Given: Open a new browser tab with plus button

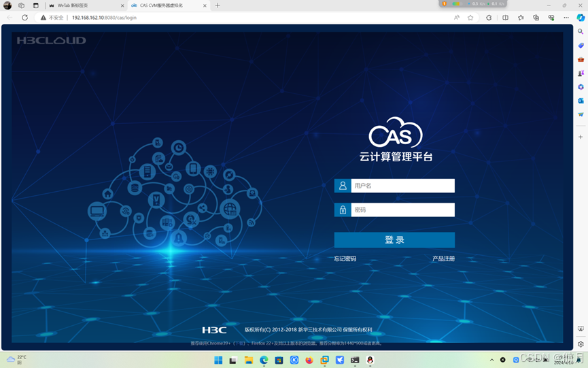Looking at the screenshot, I should pos(218,5).
